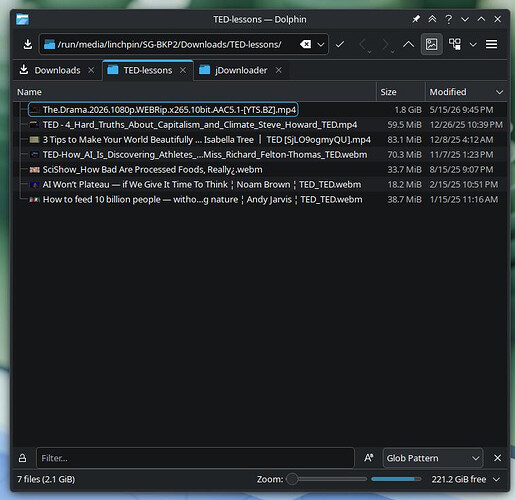Sort by the Modified column header
Image resolution: width=515 pixels, height=500 pixels.
pyautogui.click(x=466, y=92)
